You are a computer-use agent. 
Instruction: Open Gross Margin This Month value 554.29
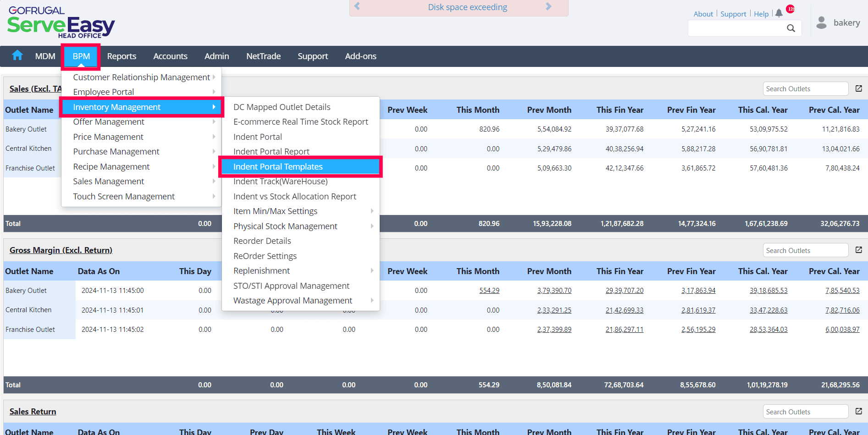coord(489,290)
